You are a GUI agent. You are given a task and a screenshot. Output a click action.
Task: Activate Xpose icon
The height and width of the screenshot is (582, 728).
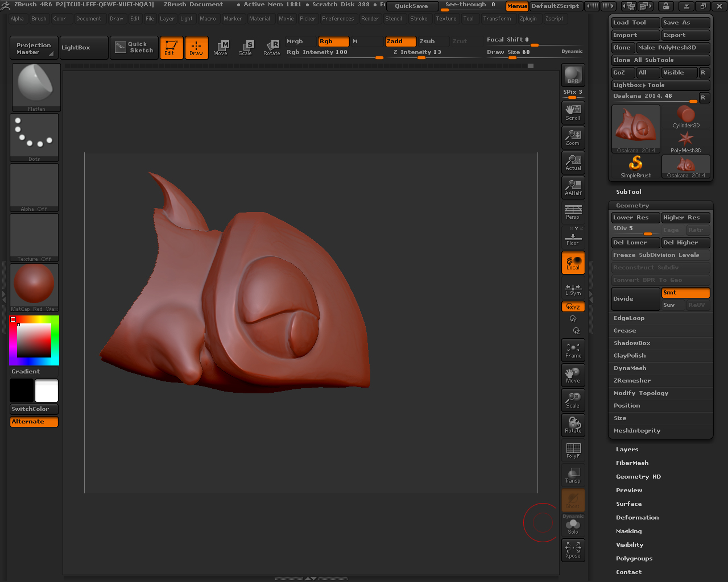coord(573,550)
